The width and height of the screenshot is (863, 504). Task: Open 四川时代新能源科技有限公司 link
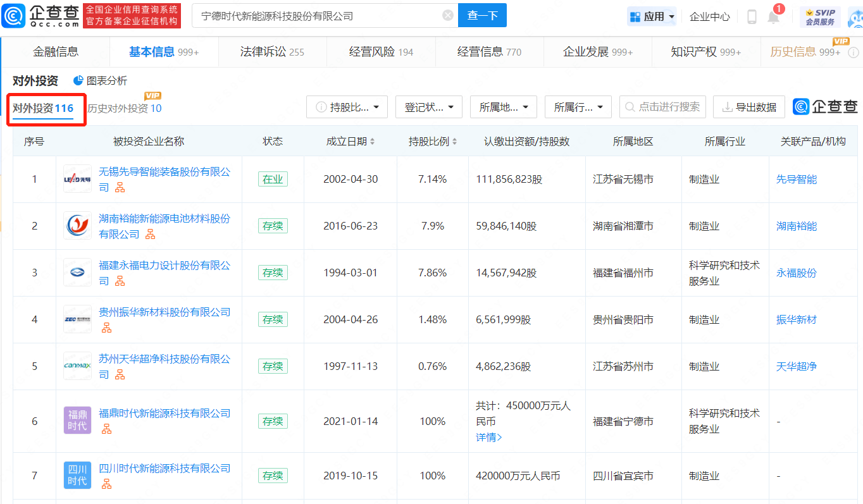(x=165, y=468)
